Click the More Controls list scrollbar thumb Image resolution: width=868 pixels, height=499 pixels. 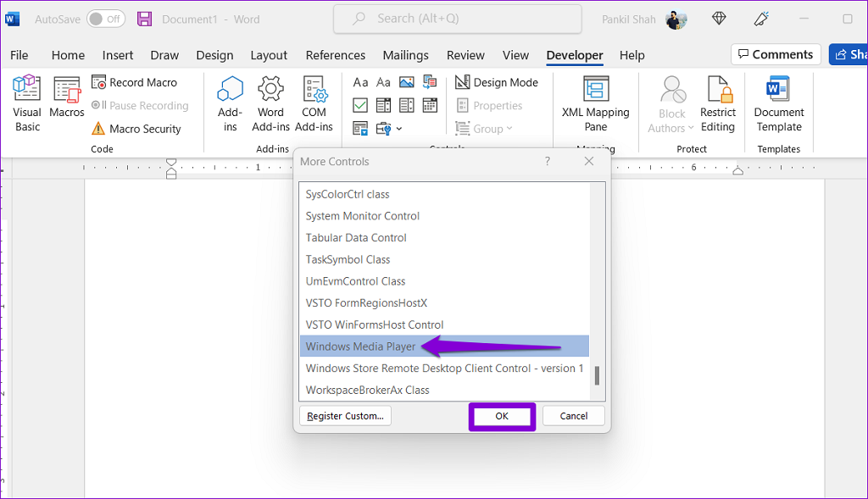click(596, 374)
